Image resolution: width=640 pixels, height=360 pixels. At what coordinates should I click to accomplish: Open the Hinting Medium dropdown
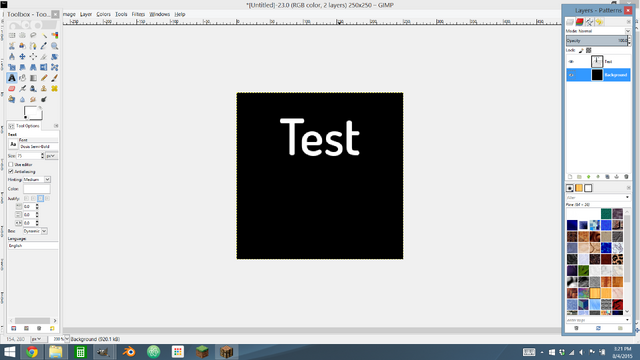[36, 180]
